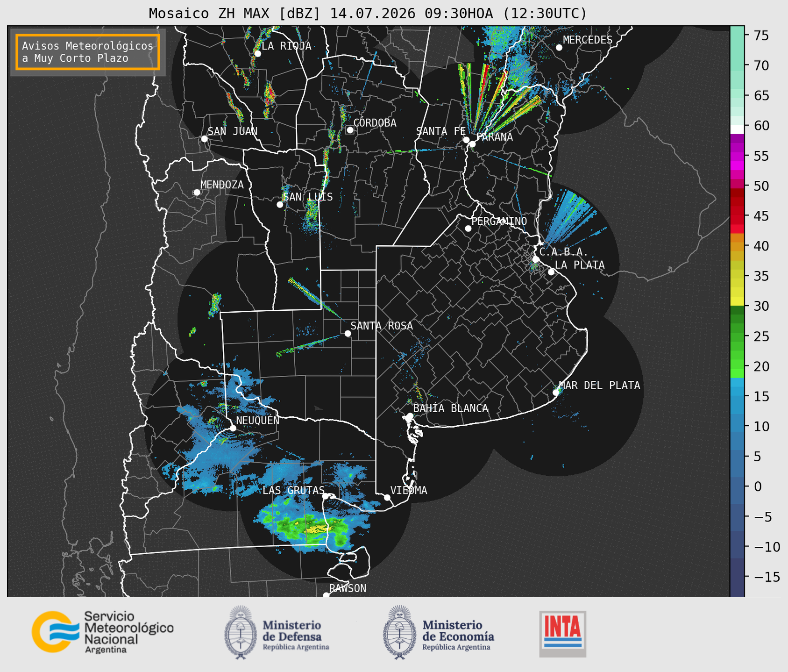Screen dimensions: 788x672
Task: Click the San Juan city marker dot
Action: pos(204,139)
